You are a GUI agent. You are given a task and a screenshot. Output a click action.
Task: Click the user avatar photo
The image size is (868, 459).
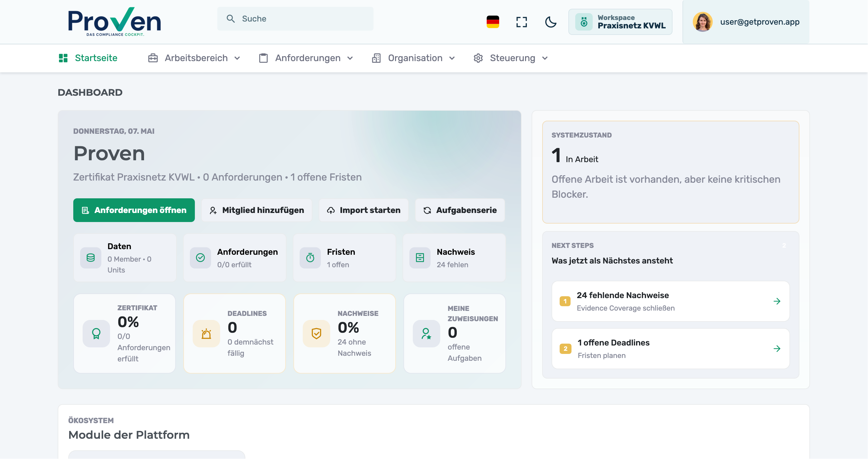point(702,22)
